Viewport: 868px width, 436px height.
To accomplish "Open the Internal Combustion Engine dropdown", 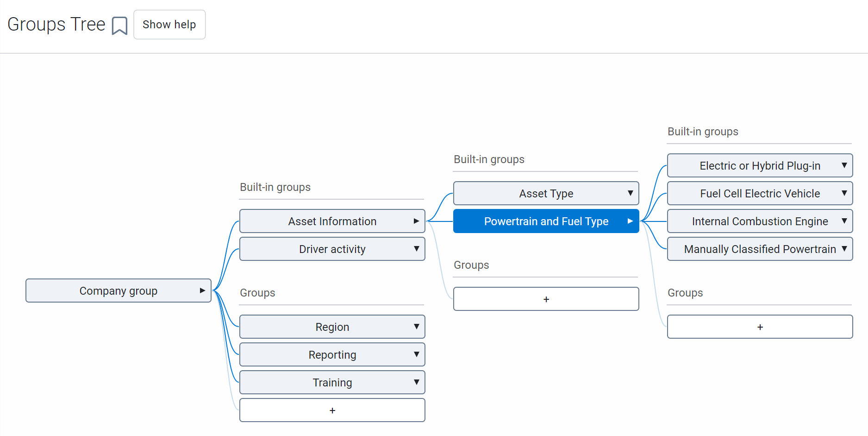I will coord(844,221).
